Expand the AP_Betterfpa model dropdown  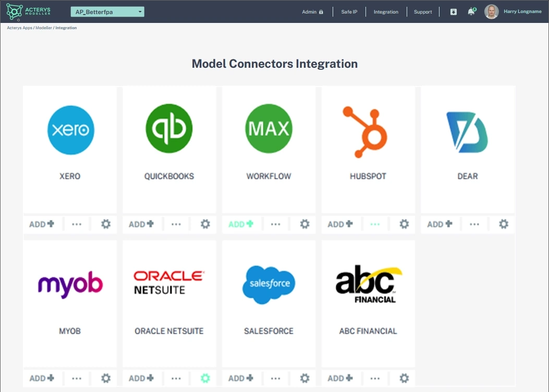107,12
